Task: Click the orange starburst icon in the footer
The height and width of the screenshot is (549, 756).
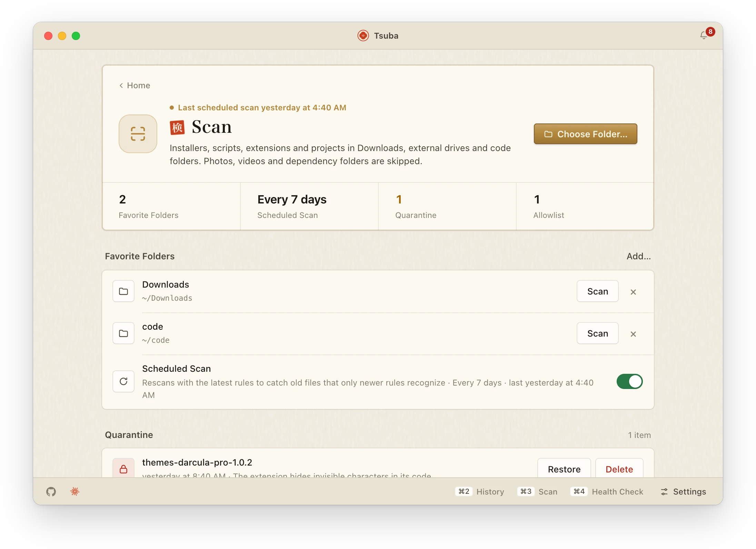Action: click(75, 491)
